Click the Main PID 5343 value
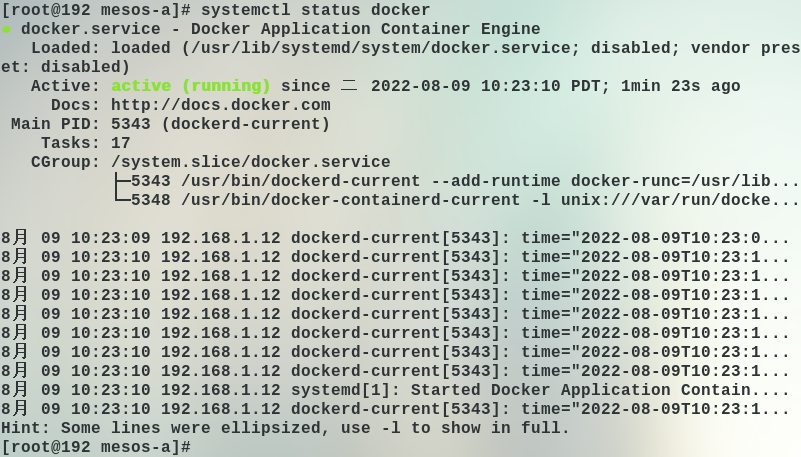The width and height of the screenshot is (801, 457). tap(131, 124)
